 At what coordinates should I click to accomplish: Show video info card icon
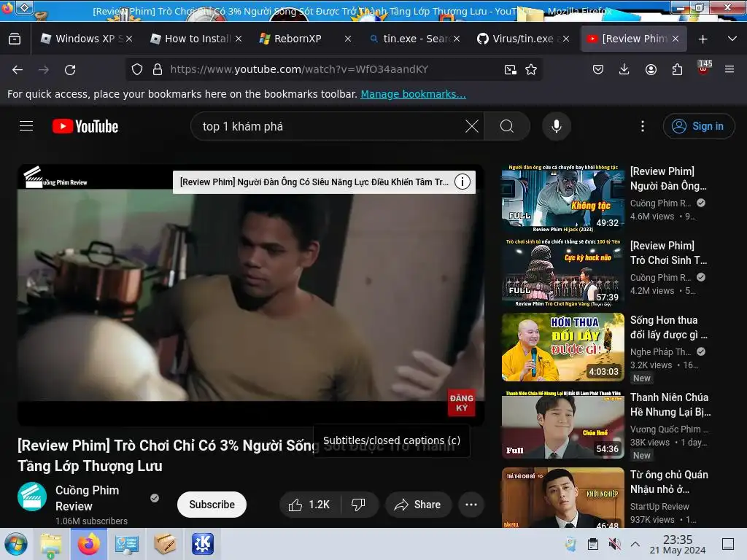[x=462, y=182]
